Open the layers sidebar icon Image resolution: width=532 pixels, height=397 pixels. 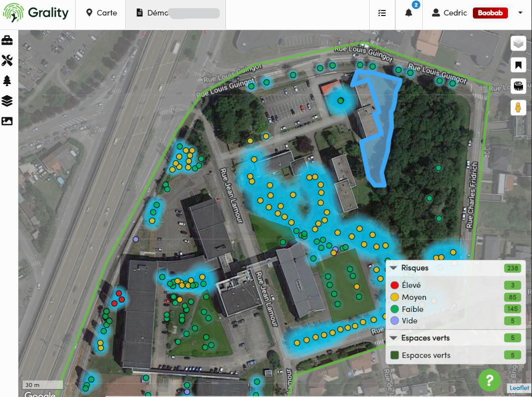pyautogui.click(x=7, y=101)
